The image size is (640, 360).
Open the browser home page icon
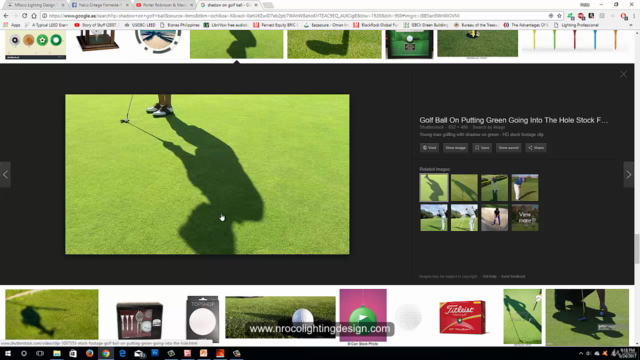pyautogui.click(x=34, y=16)
